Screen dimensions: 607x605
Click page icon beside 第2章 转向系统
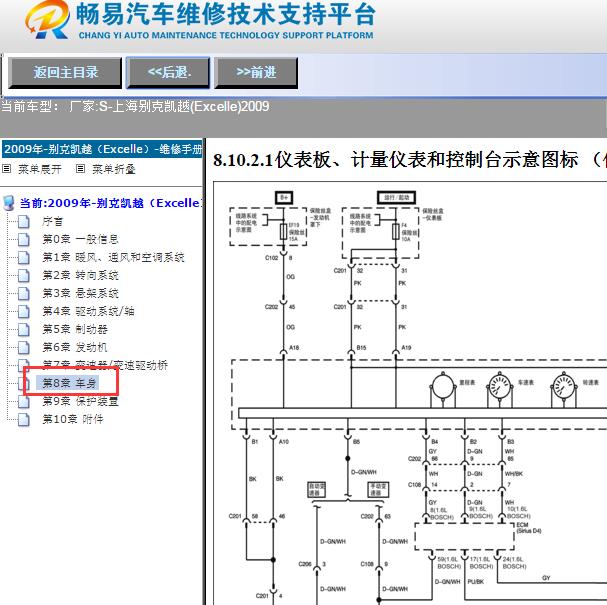click(x=24, y=276)
